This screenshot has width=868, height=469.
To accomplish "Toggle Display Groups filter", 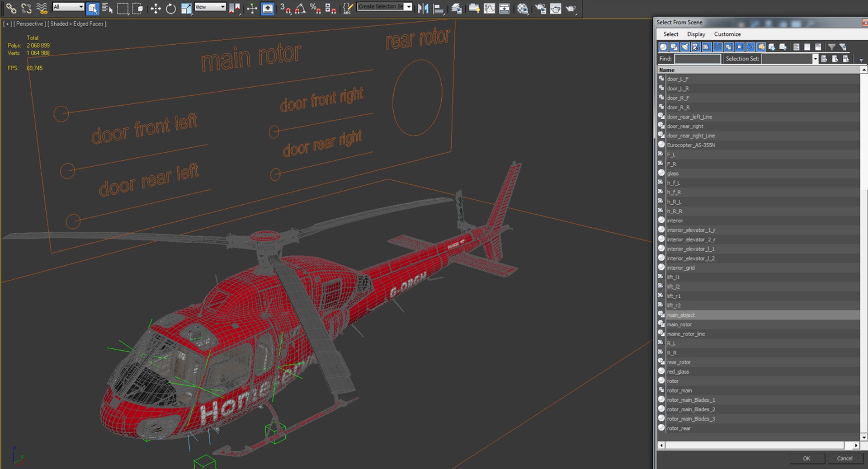I will [728, 47].
